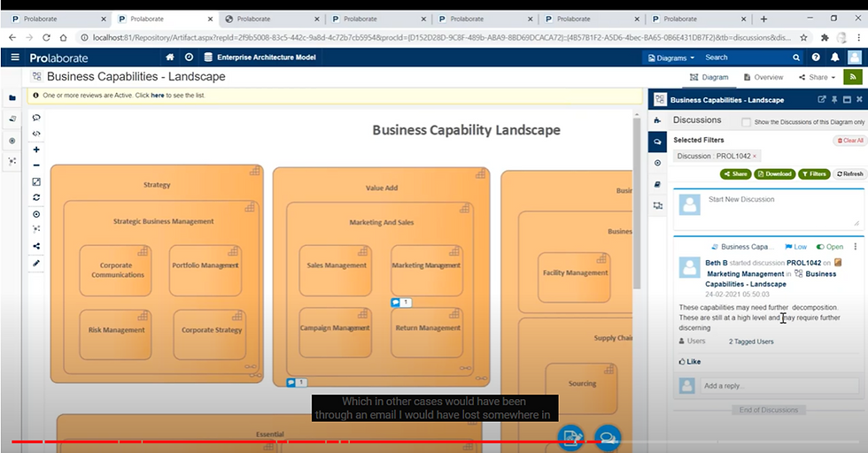Screen dimensions: 868x453
Task: Open the discussion three-dot options menu
Action: [x=856, y=247]
